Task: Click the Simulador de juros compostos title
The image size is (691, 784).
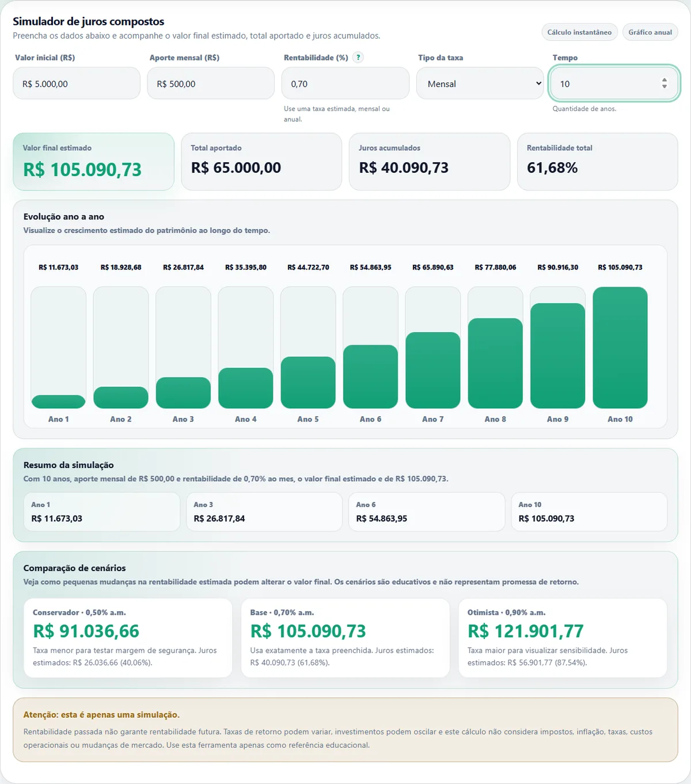Action: 89,21
